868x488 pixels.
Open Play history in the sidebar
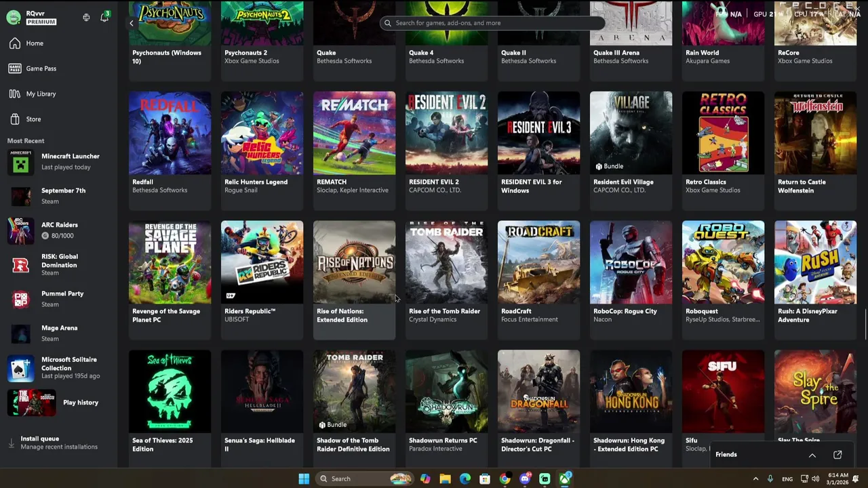[58, 403]
